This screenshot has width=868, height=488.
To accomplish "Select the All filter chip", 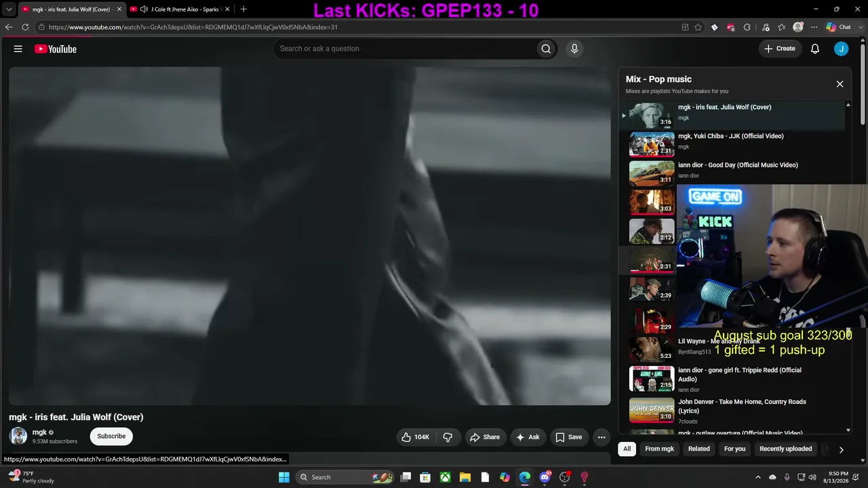I will pos(627,449).
